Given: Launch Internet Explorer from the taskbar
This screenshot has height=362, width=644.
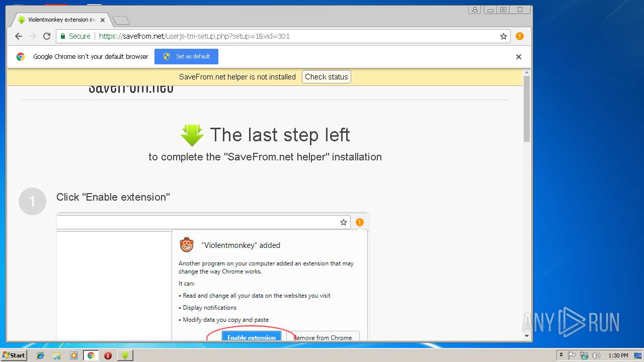Looking at the screenshot, I should tap(40, 355).
